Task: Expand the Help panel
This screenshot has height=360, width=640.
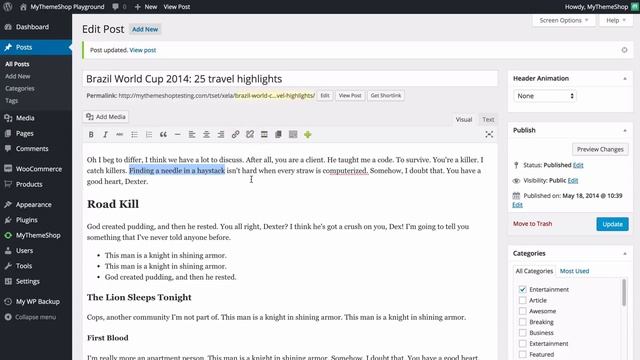Action: 616,20
